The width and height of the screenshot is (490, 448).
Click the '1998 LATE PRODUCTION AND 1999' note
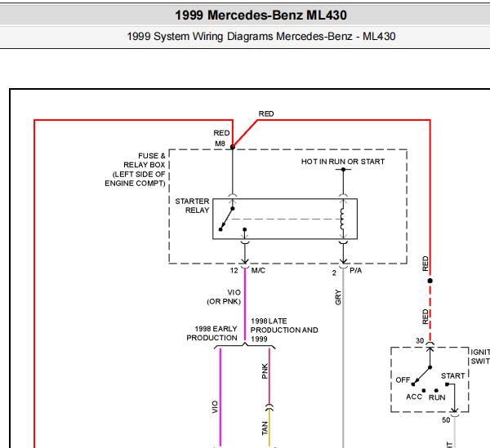(x=284, y=330)
